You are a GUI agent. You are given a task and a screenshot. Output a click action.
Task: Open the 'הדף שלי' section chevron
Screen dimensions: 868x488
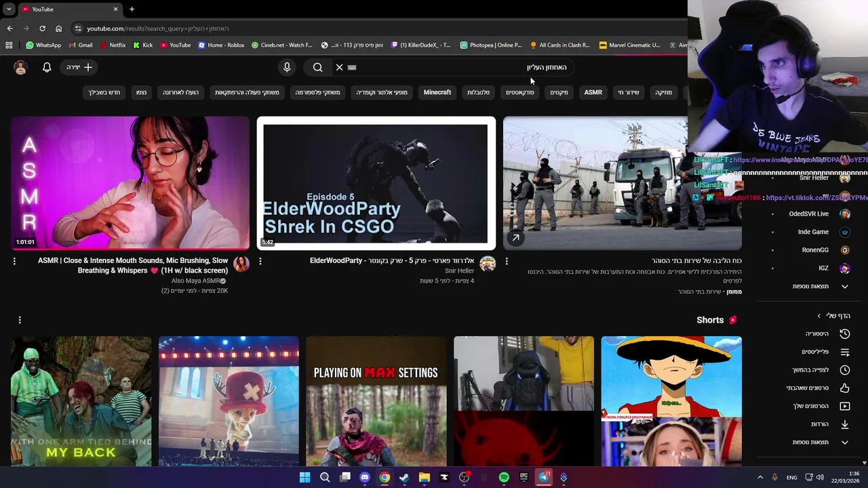[819, 316]
